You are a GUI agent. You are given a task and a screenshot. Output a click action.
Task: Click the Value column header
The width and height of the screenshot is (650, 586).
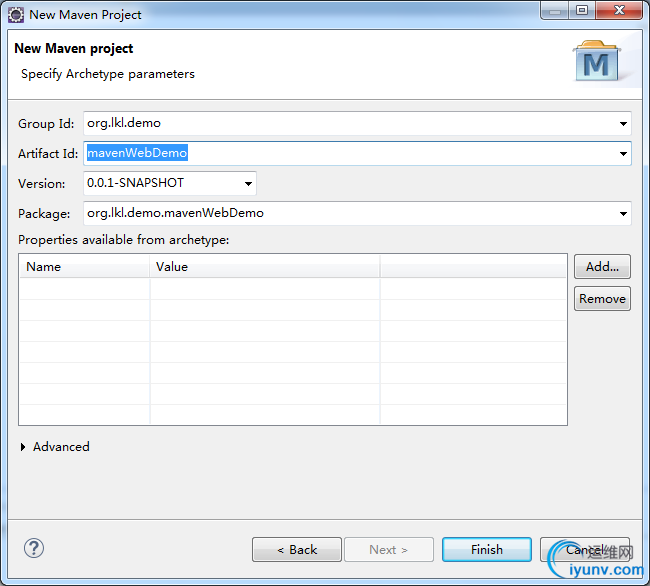tap(264, 266)
